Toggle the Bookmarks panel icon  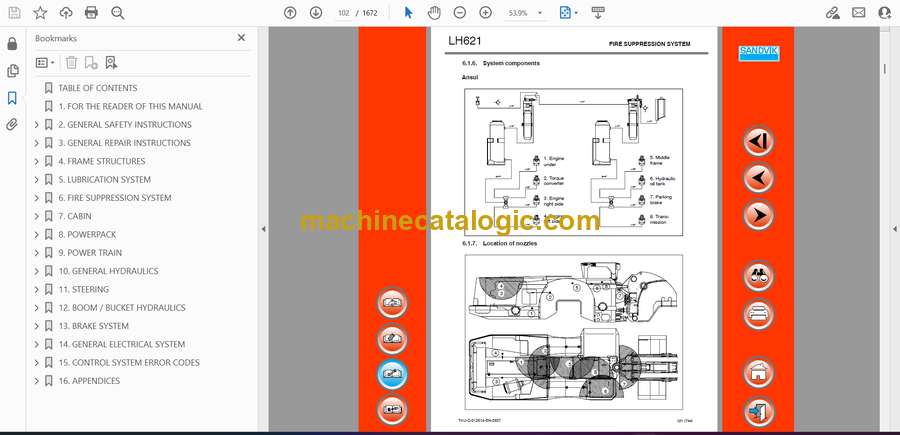click(12, 98)
